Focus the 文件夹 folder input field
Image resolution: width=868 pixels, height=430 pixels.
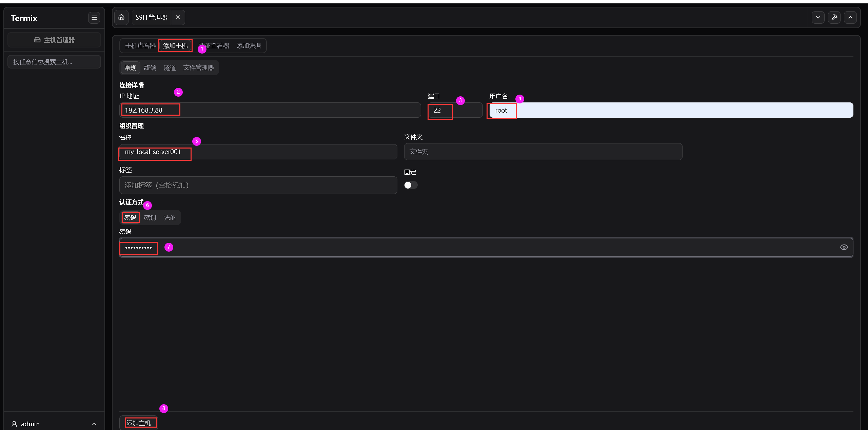543,152
